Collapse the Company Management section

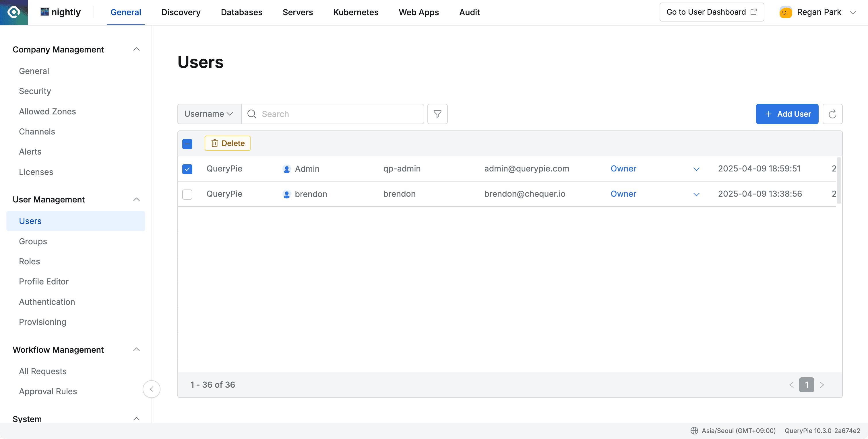pyautogui.click(x=136, y=50)
